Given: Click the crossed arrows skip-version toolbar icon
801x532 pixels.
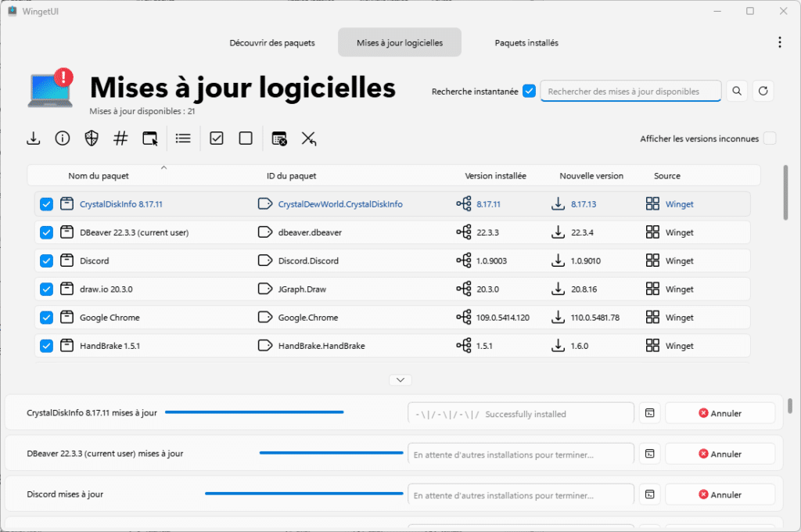Looking at the screenshot, I should tap(308, 138).
